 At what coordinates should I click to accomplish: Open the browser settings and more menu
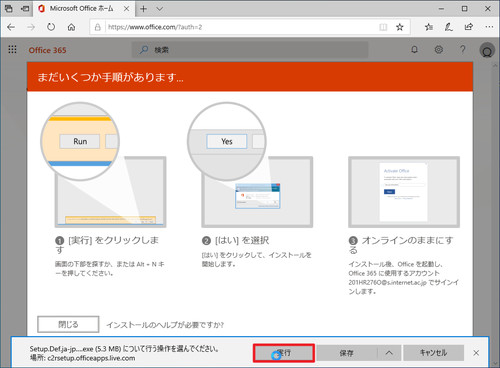point(489,27)
